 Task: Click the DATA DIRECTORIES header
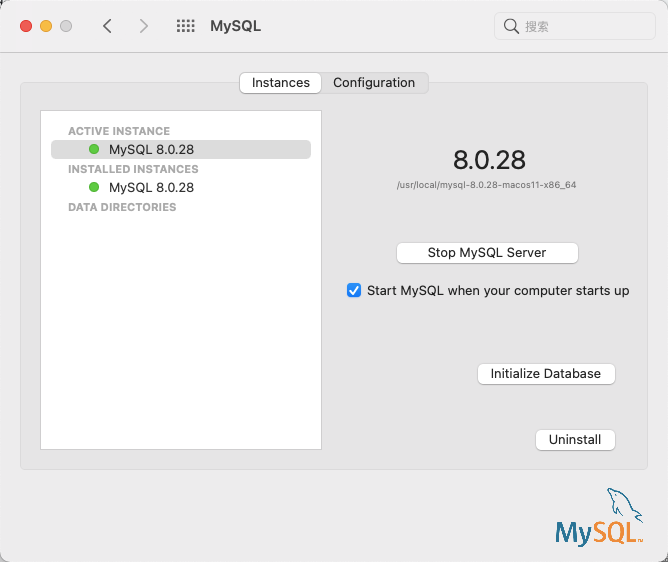click(x=122, y=207)
